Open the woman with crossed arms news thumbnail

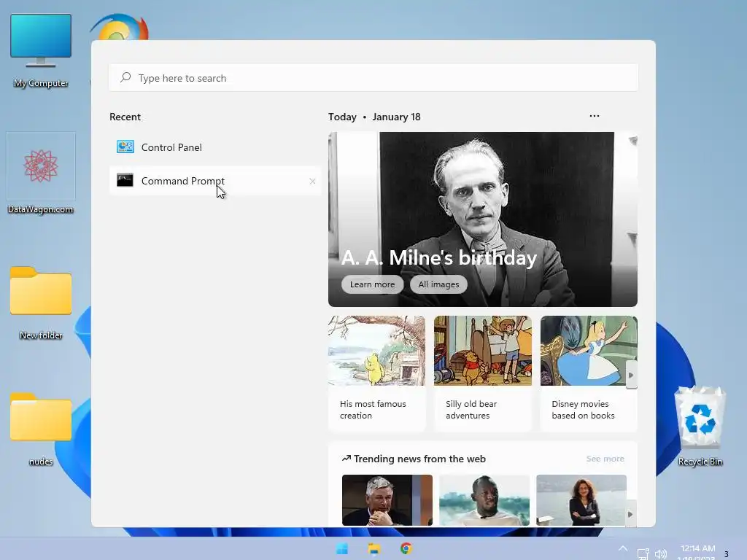581,500
